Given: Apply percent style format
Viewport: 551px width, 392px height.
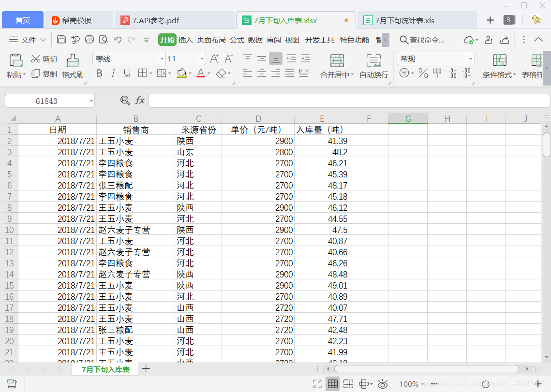Looking at the screenshot, I should coord(423,73).
